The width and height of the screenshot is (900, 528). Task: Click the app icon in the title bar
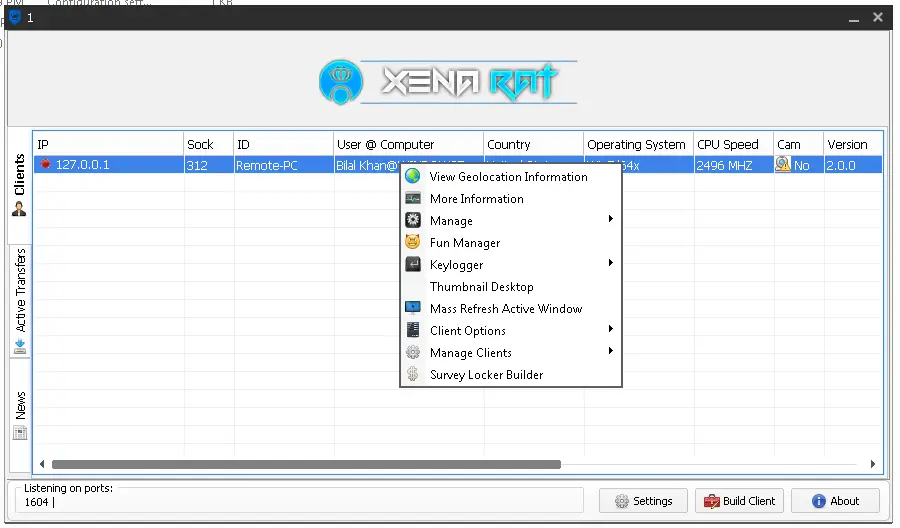15,17
